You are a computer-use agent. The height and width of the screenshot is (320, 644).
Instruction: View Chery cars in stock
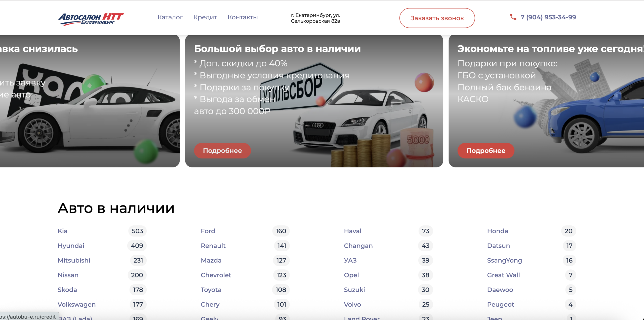210,304
